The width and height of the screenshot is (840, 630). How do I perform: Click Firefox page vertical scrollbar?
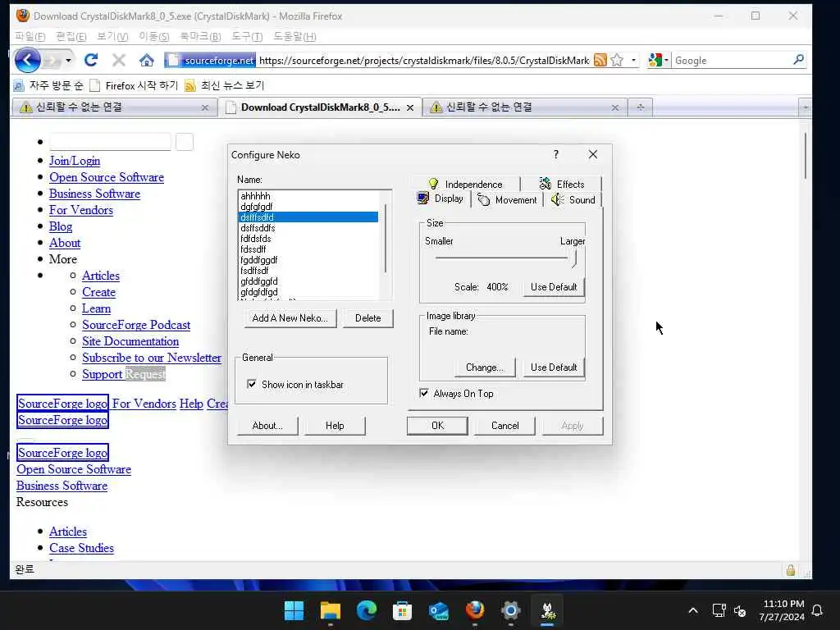tap(806, 155)
